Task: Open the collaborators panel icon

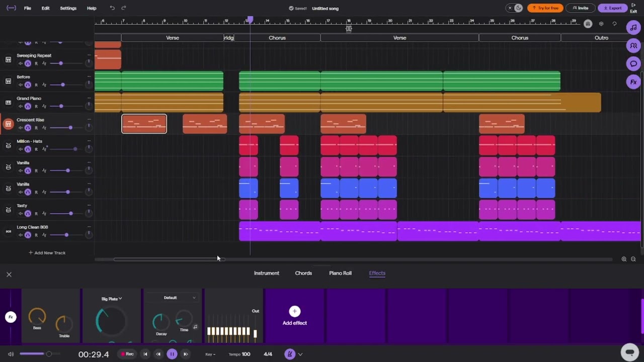Action: tap(633, 46)
